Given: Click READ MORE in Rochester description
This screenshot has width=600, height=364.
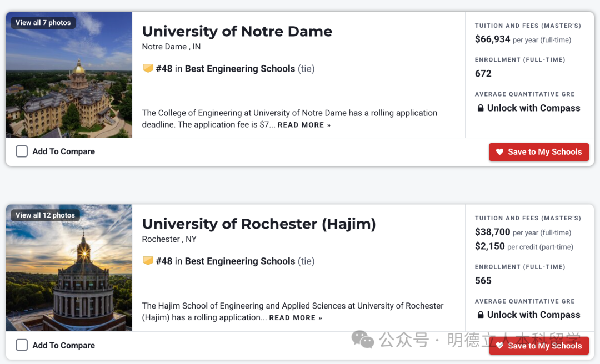Looking at the screenshot, I should tap(296, 318).
